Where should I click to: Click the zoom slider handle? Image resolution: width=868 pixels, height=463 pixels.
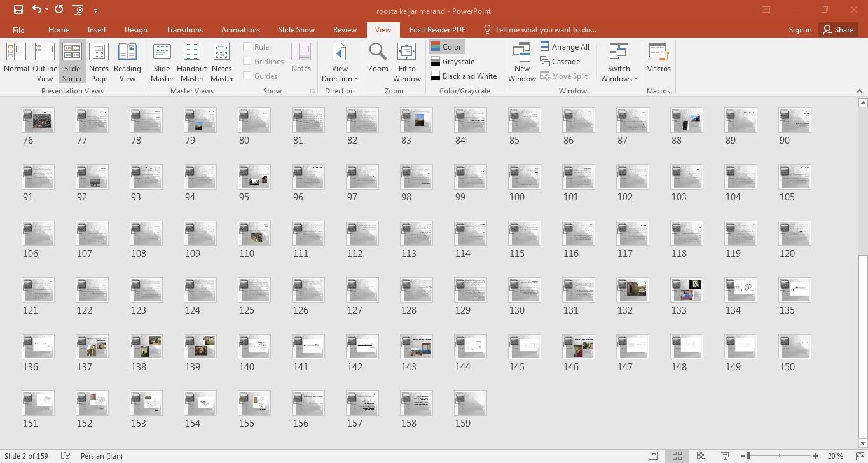tap(748, 456)
